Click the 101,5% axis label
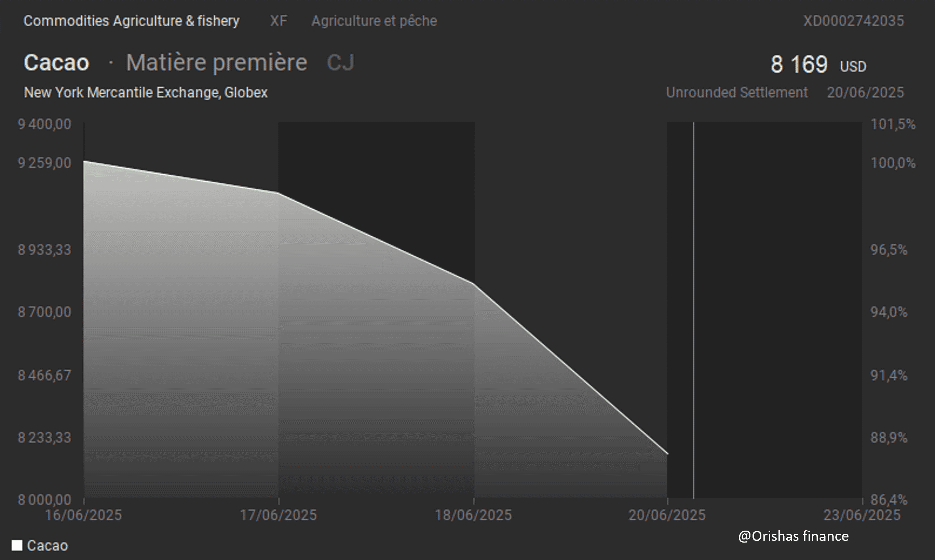Viewport: 935px width, 560px height. (x=893, y=124)
